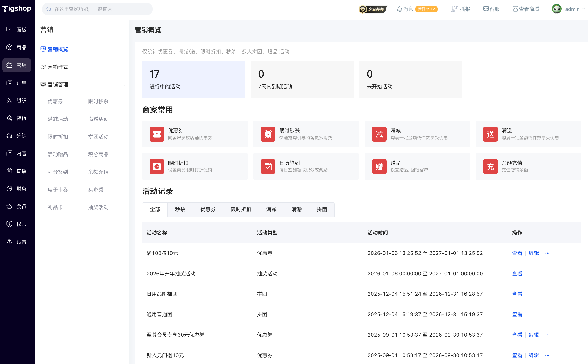
Task: Switch to the 秒杀 activity tab
Action: [x=180, y=209]
